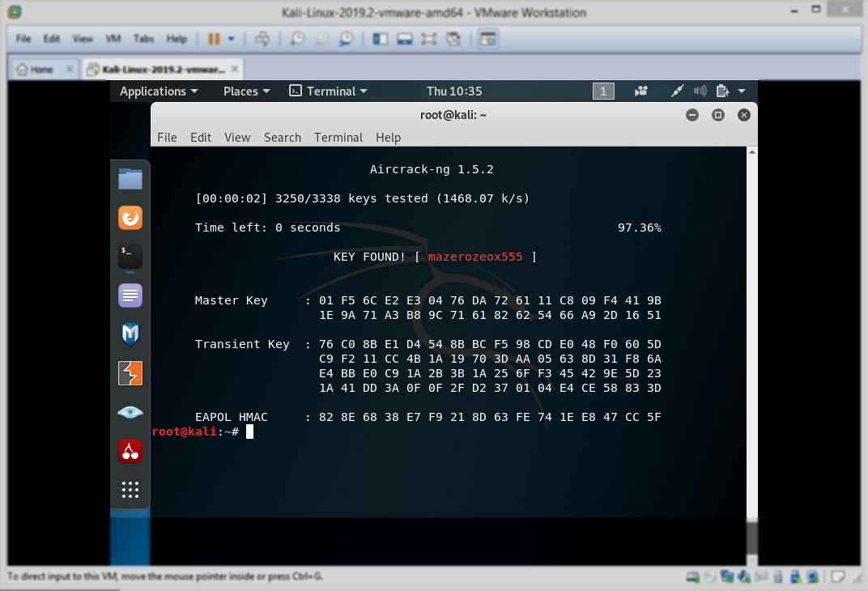
Task: Open terminal Search menu
Action: point(283,138)
